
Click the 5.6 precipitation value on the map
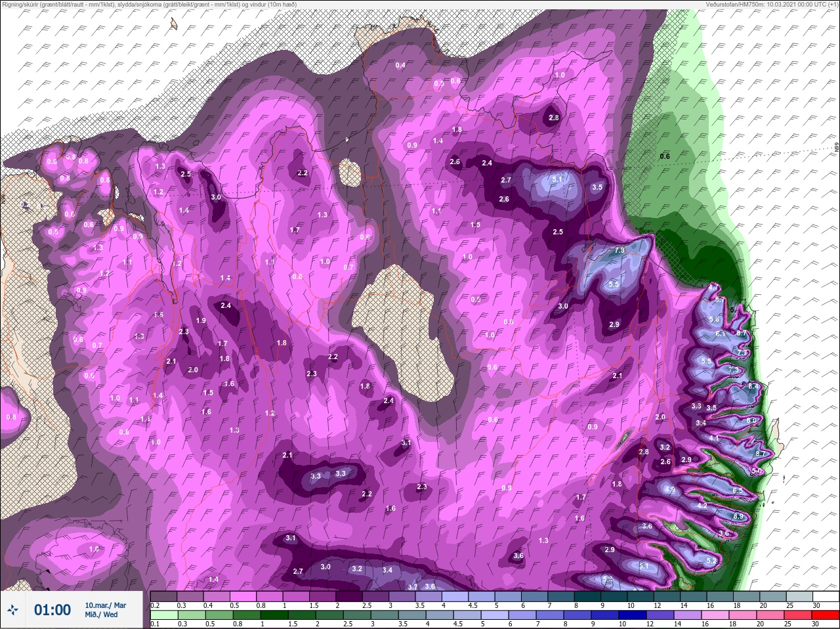click(715, 320)
